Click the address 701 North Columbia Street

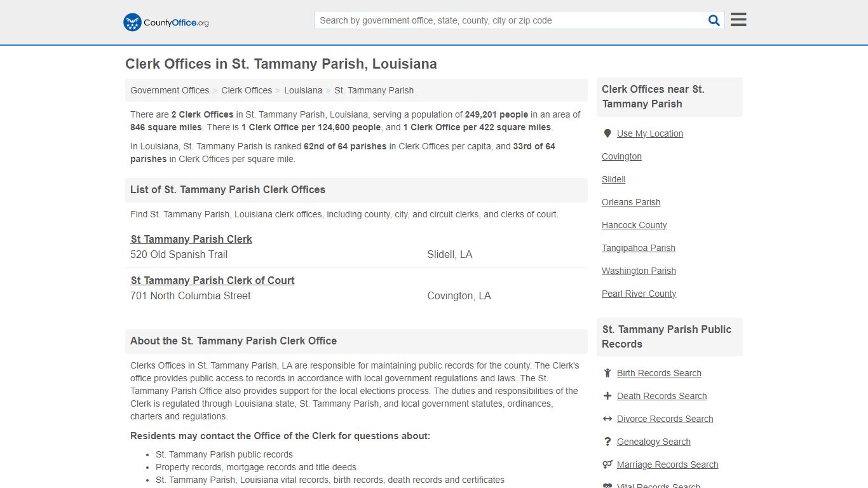pos(191,295)
